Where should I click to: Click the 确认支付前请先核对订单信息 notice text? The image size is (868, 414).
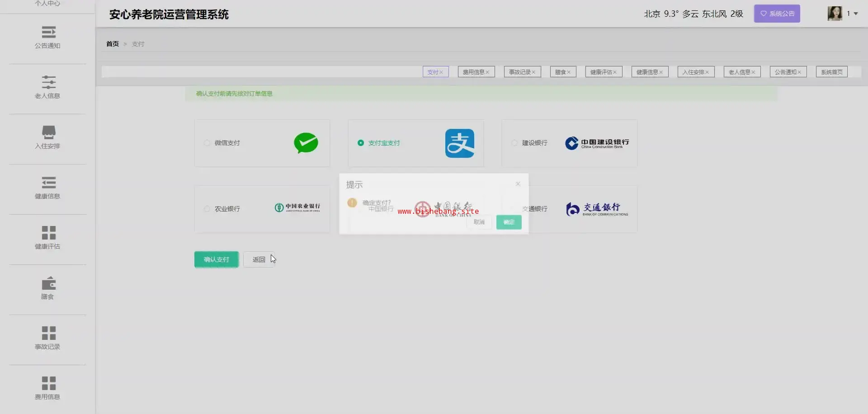tap(234, 94)
